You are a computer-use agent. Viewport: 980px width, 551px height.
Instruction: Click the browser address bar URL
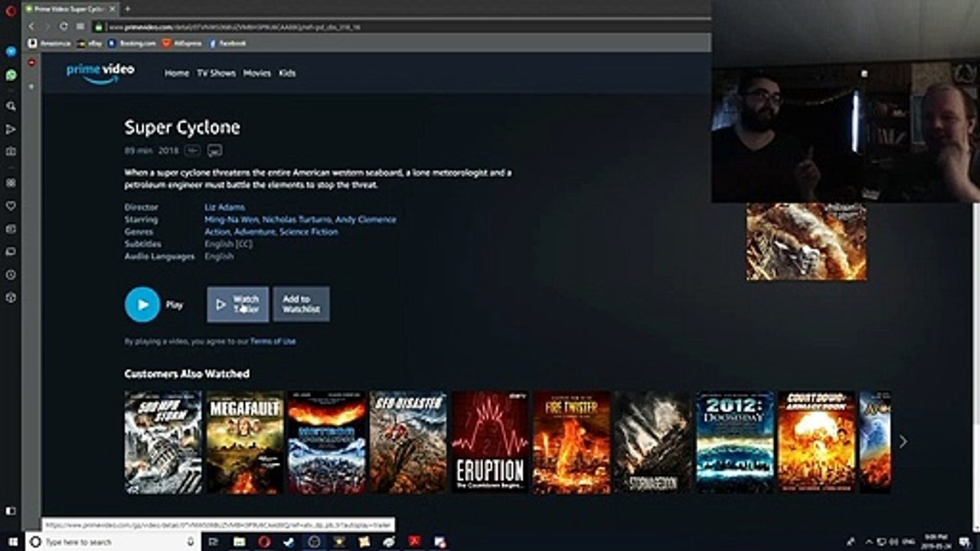(234, 27)
